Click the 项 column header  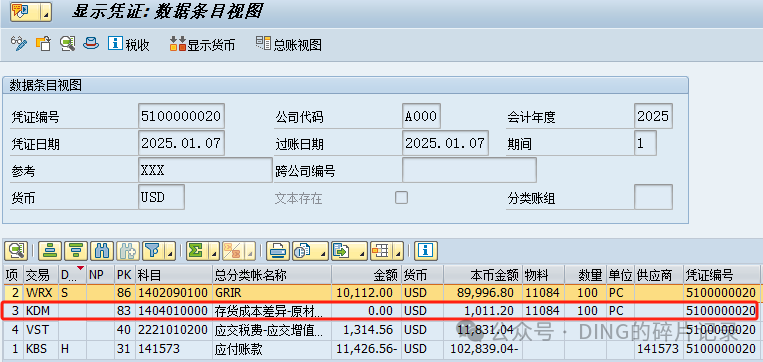click(12, 275)
